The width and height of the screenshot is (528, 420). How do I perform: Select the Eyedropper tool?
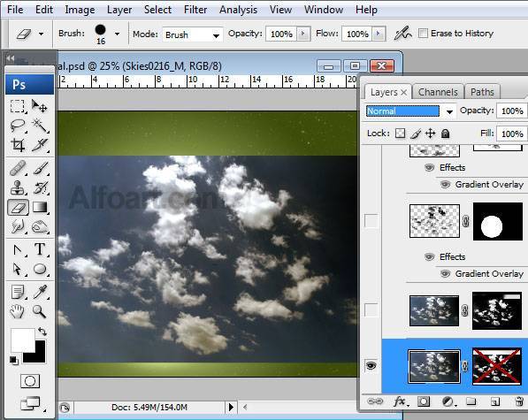[x=40, y=292]
